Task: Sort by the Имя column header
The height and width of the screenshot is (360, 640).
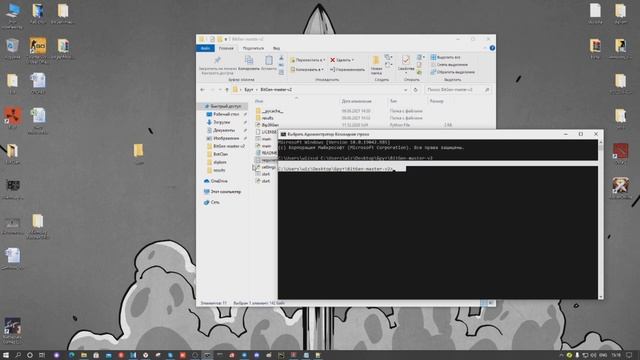Action: (x=259, y=101)
